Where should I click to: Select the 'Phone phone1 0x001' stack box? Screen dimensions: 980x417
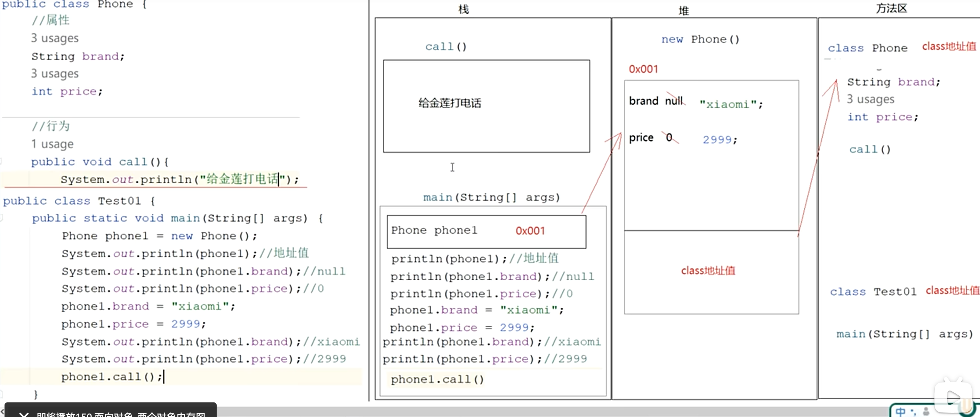[486, 231]
